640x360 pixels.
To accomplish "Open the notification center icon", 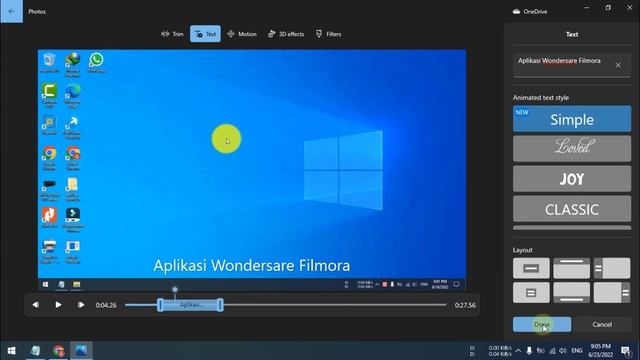I will click(626, 351).
